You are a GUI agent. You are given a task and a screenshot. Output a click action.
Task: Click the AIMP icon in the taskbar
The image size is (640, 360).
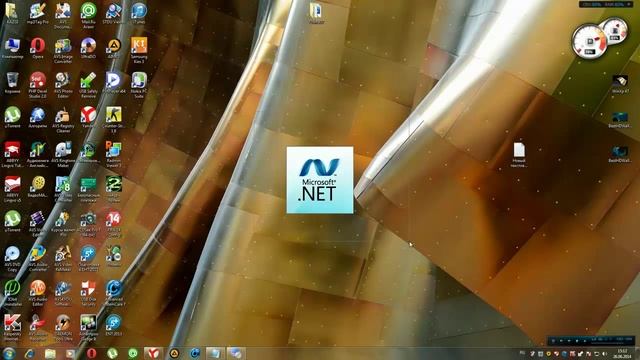tap(174, 353)
